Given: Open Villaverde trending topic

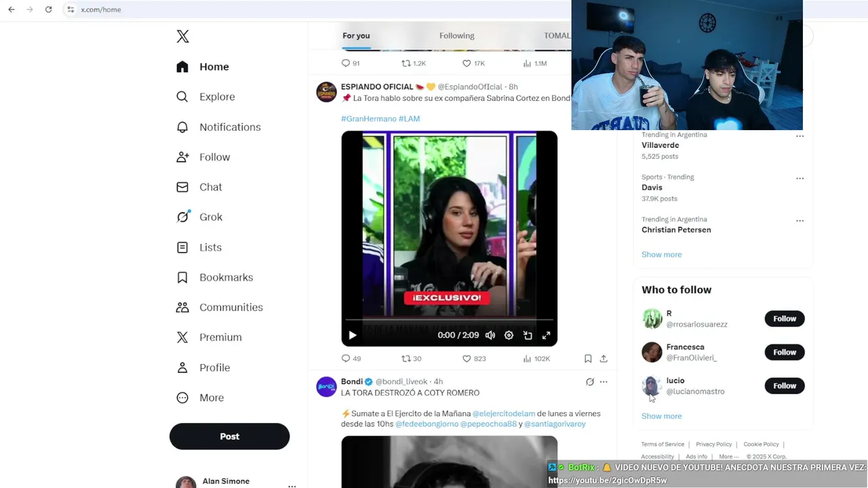Looking at the screenshot, I should (x=660, y=145).
